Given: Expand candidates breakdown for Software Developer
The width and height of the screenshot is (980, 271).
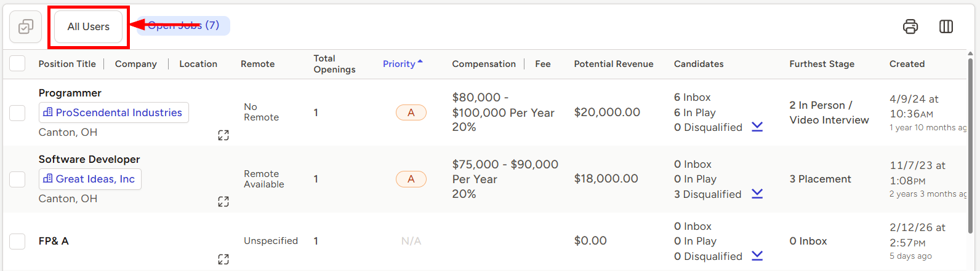Looking at the screenshot, I should pyautogui.click(x=757, y=194).
